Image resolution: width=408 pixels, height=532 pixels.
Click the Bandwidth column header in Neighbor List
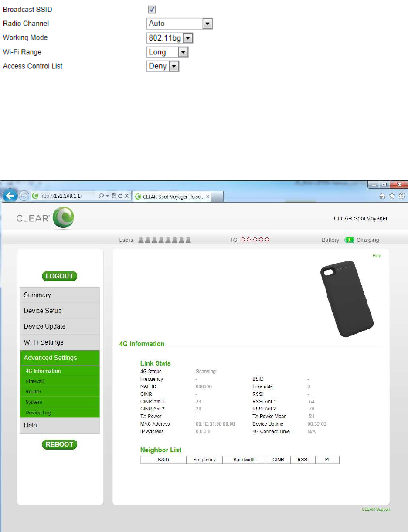(x=245, y=460)
